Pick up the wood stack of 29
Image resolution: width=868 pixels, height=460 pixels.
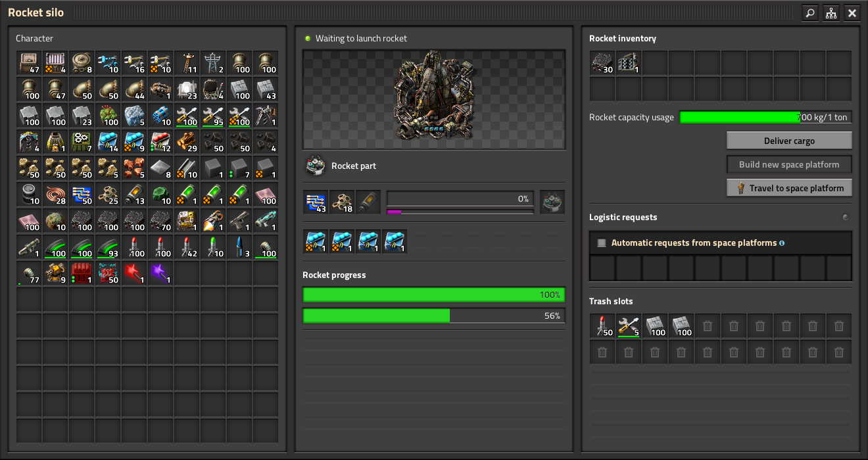pos(187,142)
